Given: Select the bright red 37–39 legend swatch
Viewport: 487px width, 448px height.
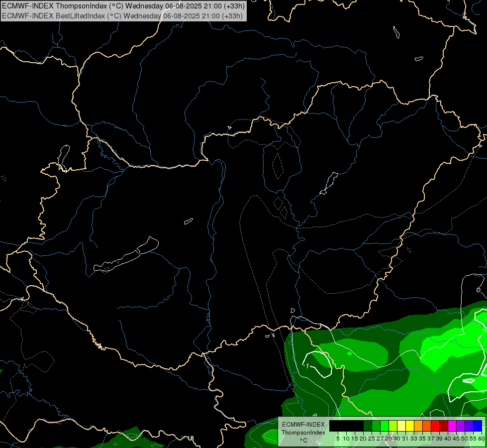Looking at the screenshot, I should coord(435,426).
